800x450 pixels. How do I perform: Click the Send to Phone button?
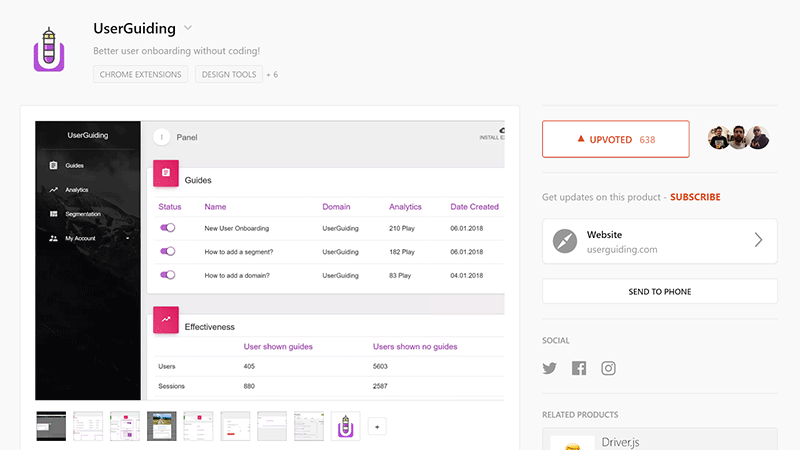(660, 291)
